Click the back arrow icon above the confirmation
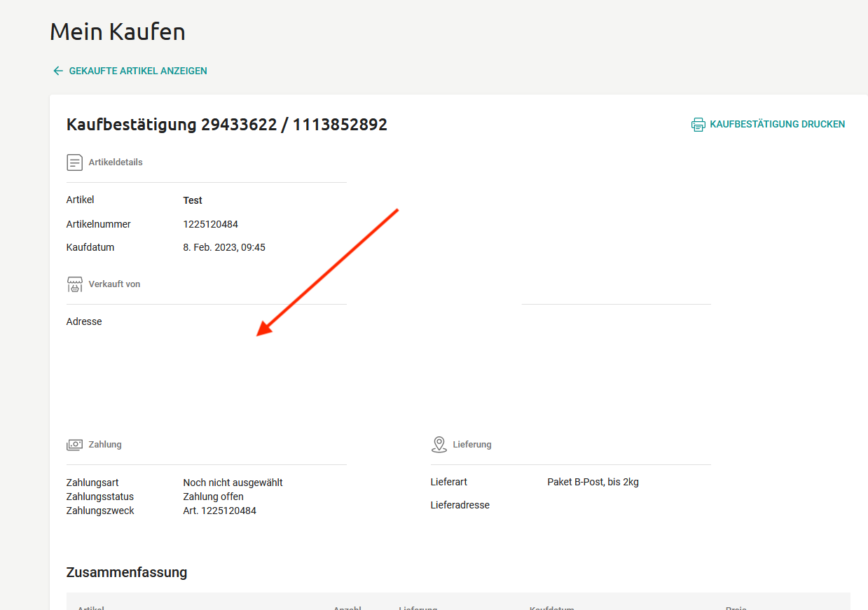Screen dimensions: 868x610 58,71
